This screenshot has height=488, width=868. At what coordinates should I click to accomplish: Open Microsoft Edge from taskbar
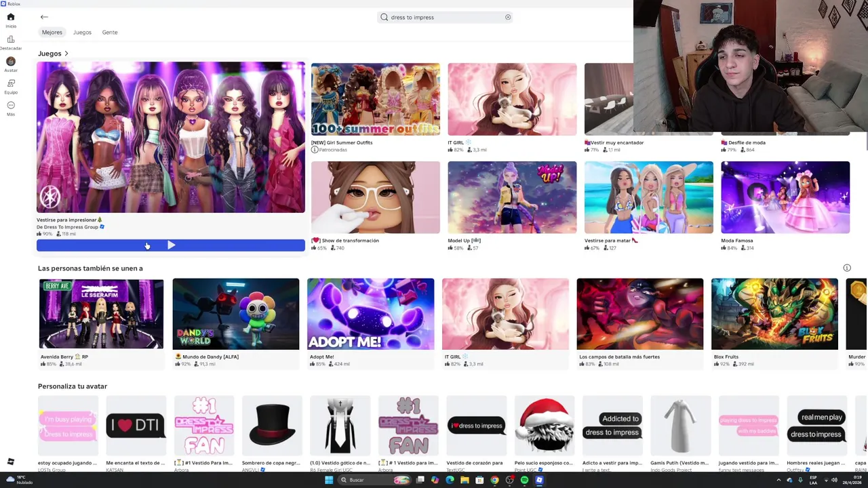[450, 480]
